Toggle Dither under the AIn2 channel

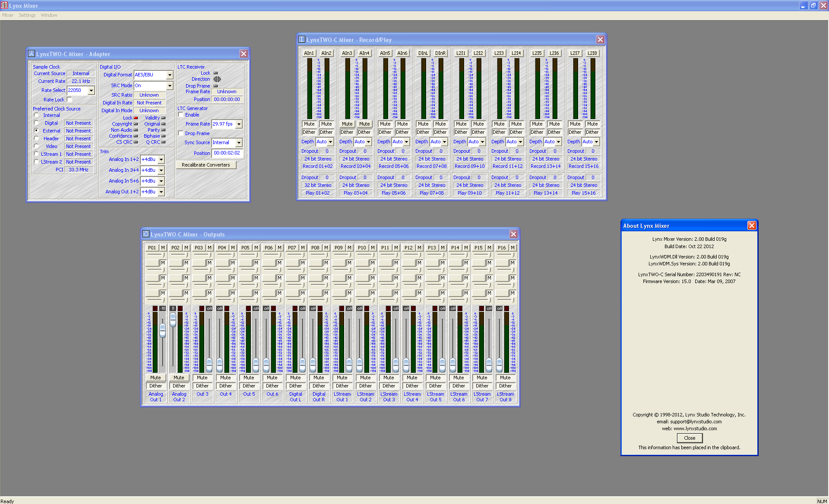(326, 132)
